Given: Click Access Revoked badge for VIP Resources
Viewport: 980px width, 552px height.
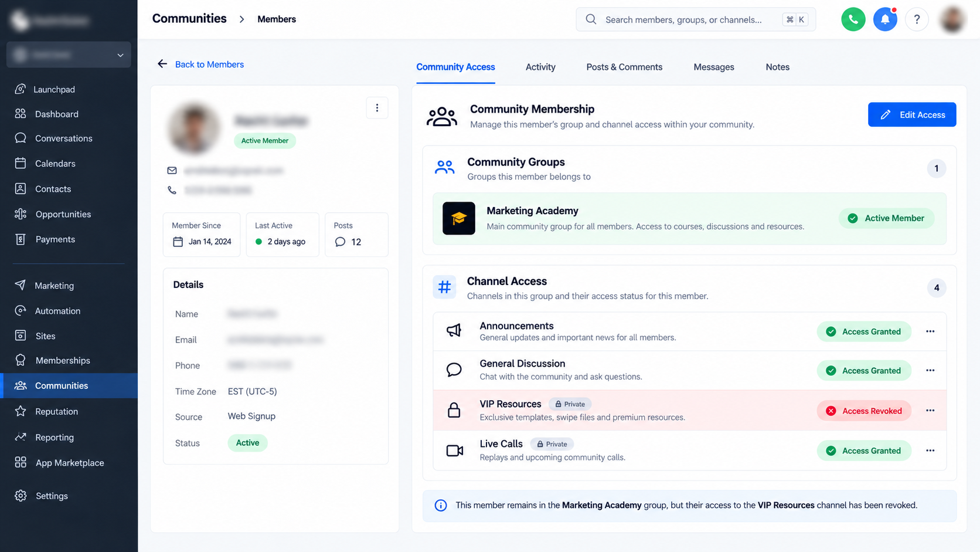Looking at the screenshot, I should pos(864,411).
